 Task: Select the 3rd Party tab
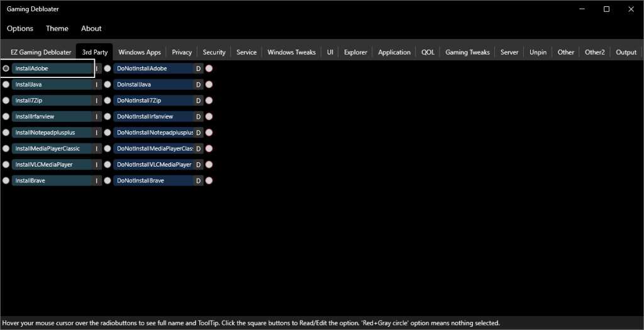[x=95, y=52]
